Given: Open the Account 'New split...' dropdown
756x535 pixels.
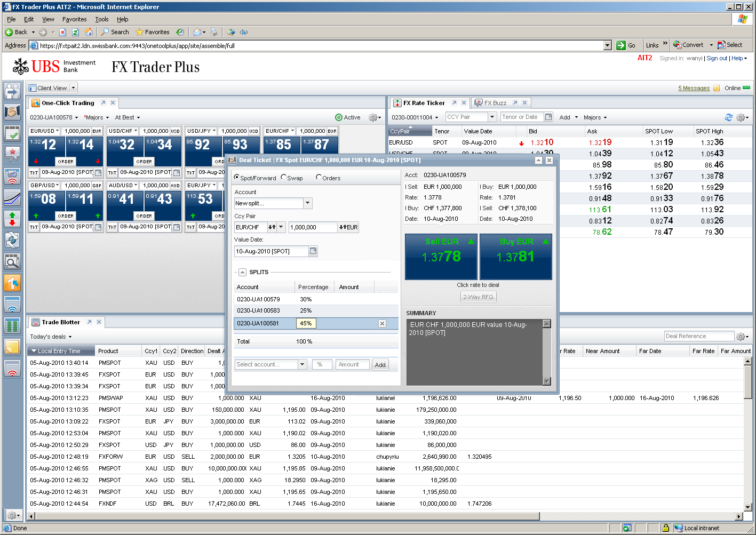Looking at the screenshot, I should pos(307,203).
